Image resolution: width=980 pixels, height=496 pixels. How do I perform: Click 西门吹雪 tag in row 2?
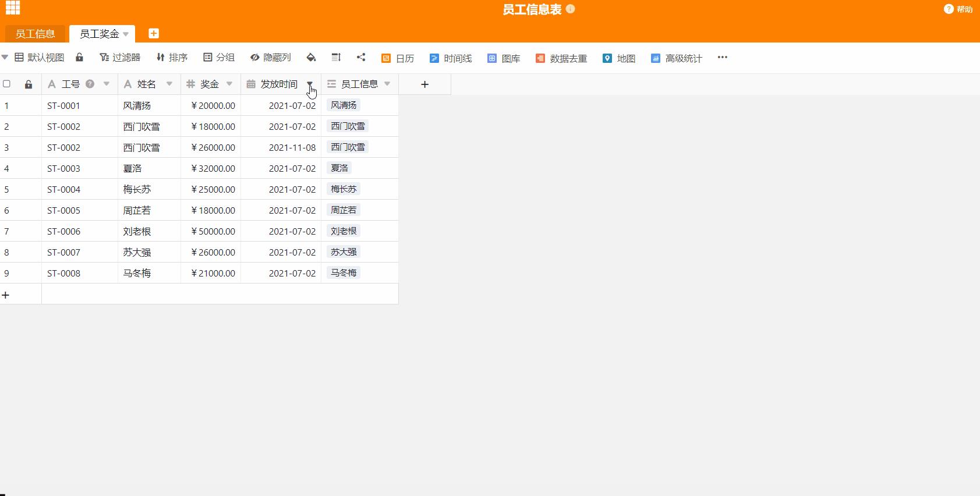click(348, 126)
